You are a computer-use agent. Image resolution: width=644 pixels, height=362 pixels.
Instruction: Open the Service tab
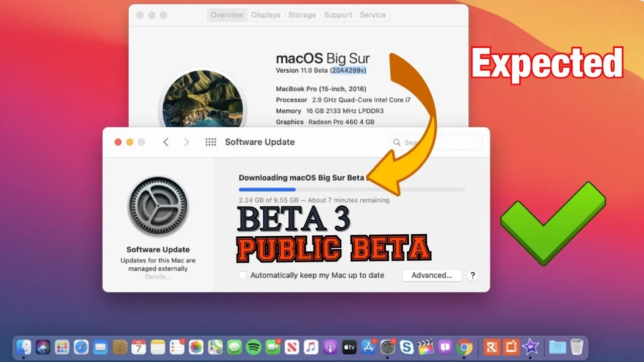(x=373, y=15)
